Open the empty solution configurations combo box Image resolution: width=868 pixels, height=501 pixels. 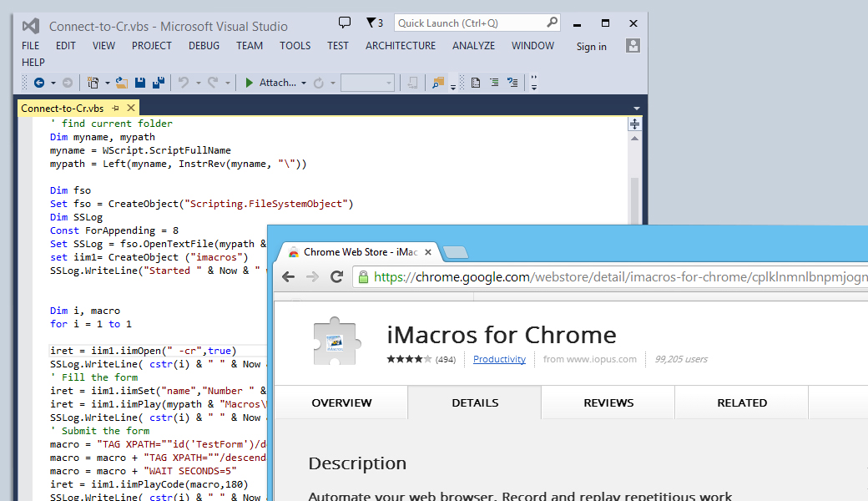(x=367, y=83)
